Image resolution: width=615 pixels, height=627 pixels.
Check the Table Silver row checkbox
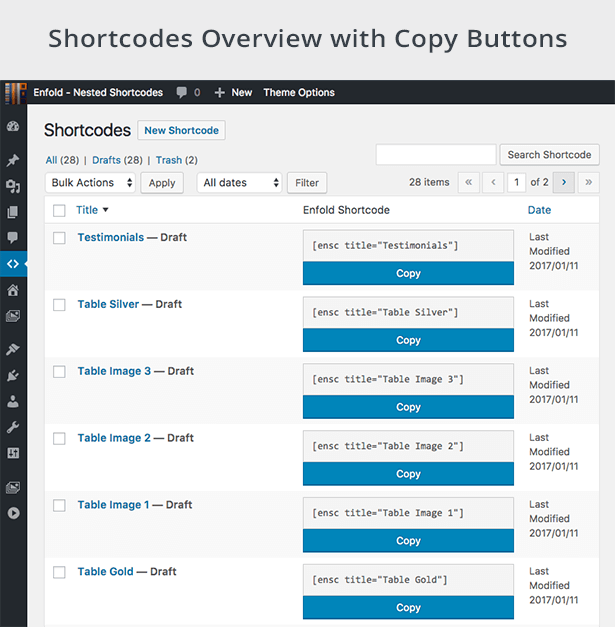click(59, 305)
